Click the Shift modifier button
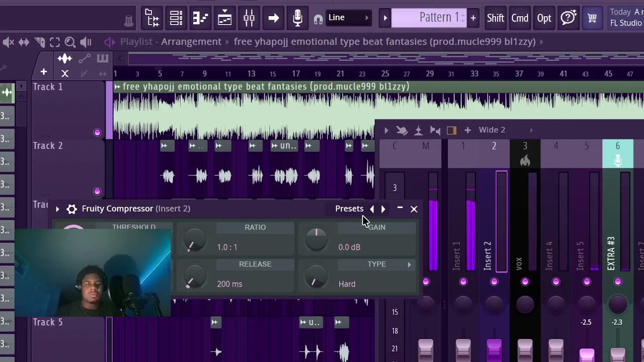Image resolution: width=644 pixels, height=362 pixels. pos(496,18)
